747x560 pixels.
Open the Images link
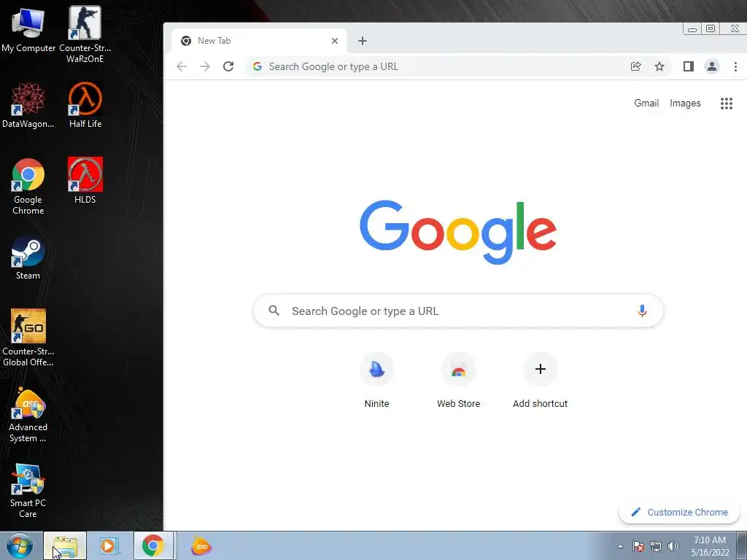685,103
